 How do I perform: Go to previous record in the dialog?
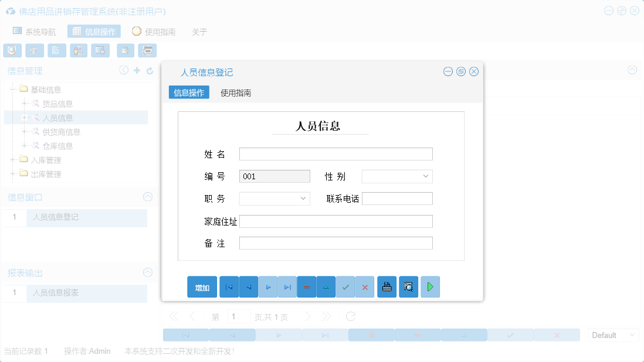click(248, 286)
